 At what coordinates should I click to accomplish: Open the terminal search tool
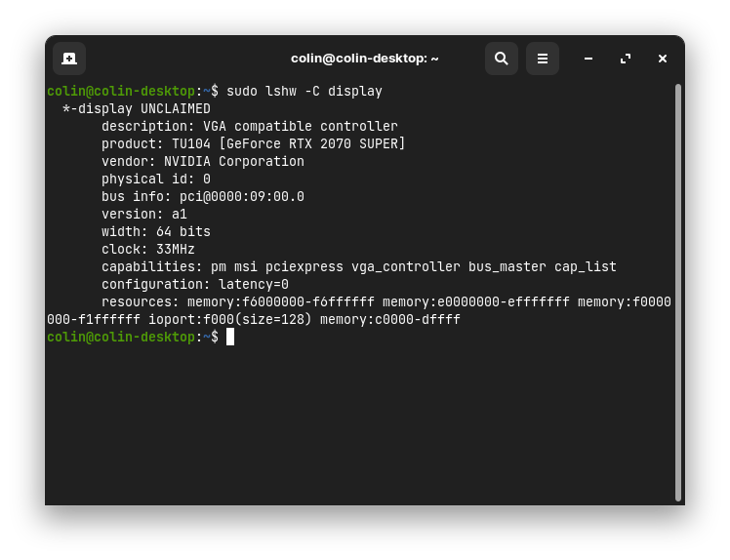tap(502, 59)
